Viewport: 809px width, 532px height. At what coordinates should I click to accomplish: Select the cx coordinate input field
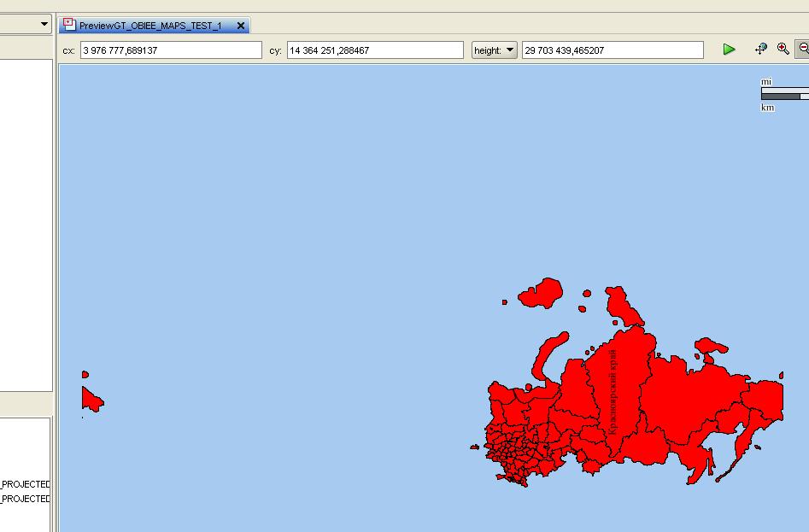coord(171,50)
